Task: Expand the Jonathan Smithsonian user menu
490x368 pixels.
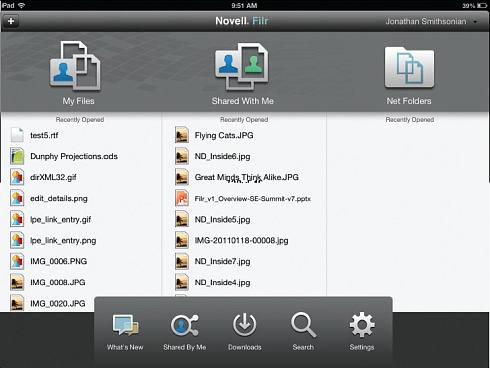Action: [431, 22]
